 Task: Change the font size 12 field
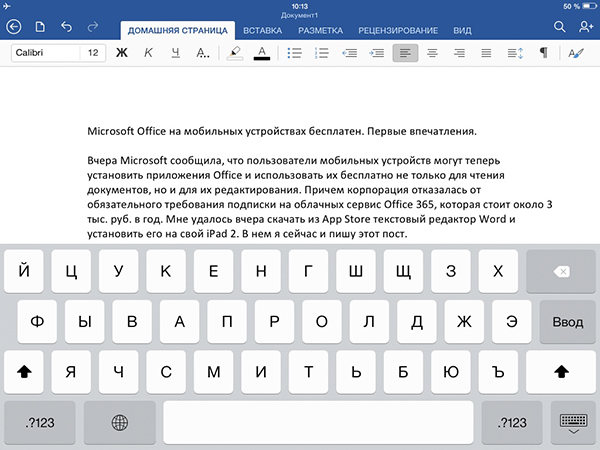point(93,53)
